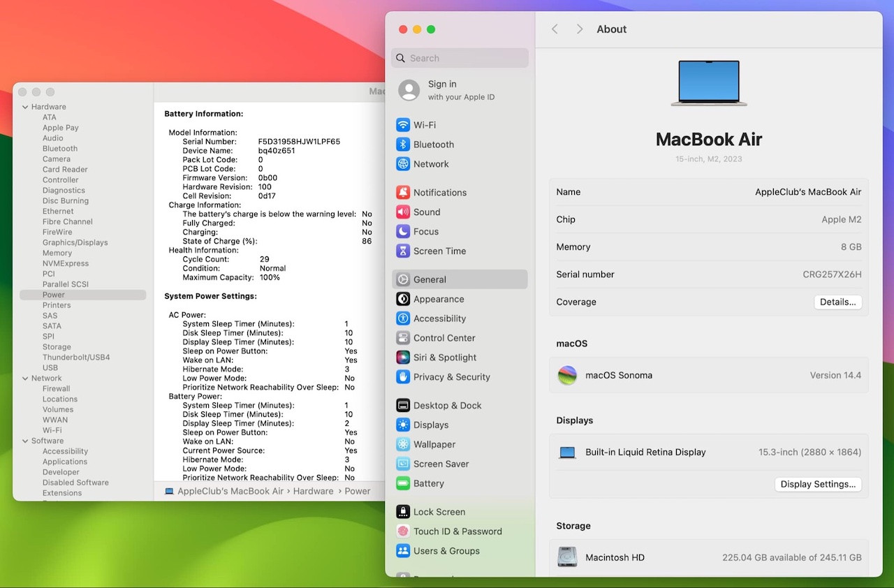Collapse the Network section in System Information
The image size is (894, 588).
[x=25, y=378]
